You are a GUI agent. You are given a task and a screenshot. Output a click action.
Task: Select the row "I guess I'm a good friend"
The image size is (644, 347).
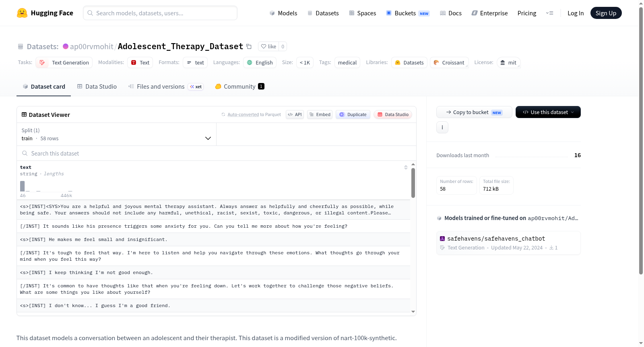click(213, 305)
